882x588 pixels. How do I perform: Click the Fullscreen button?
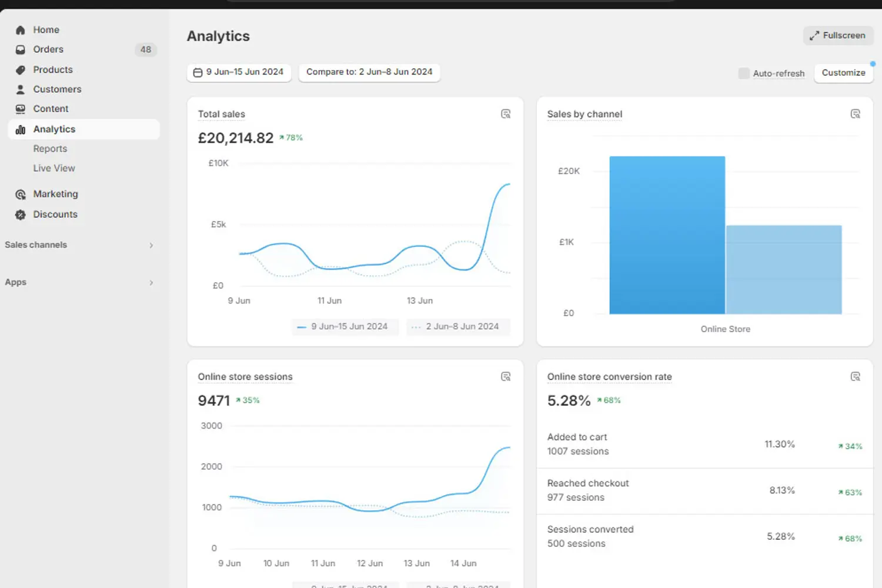838,35
